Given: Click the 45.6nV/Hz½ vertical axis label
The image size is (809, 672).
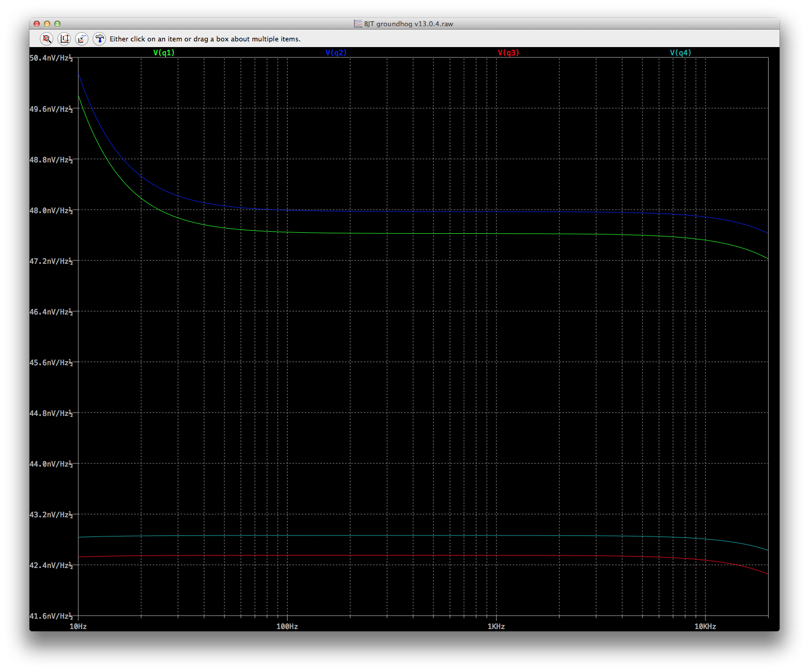Looking at the screenshot, I should click(51, 363).
